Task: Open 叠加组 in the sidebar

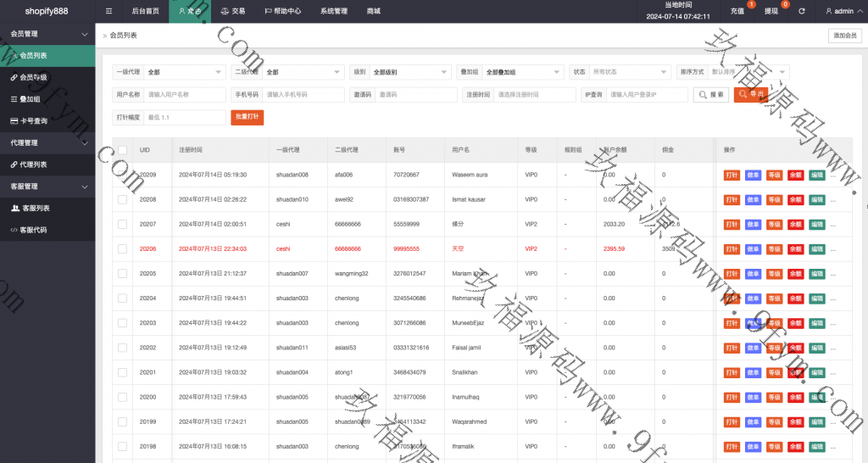Action: pos(29,99)
